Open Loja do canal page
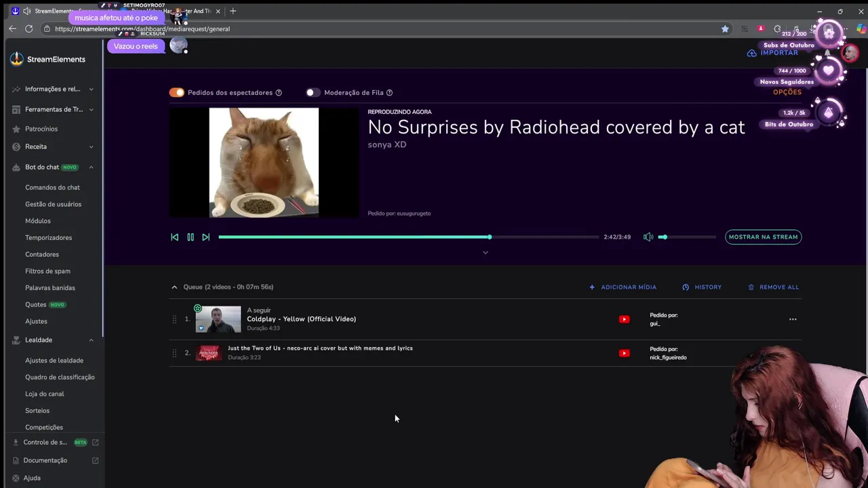This screenshot has width=868, height=488. [45, 394]
